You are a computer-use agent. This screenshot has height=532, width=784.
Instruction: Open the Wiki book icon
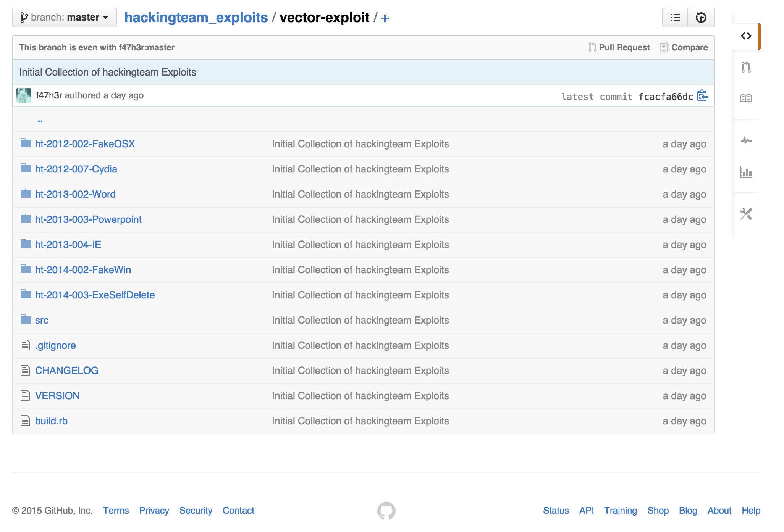[746, 98]
